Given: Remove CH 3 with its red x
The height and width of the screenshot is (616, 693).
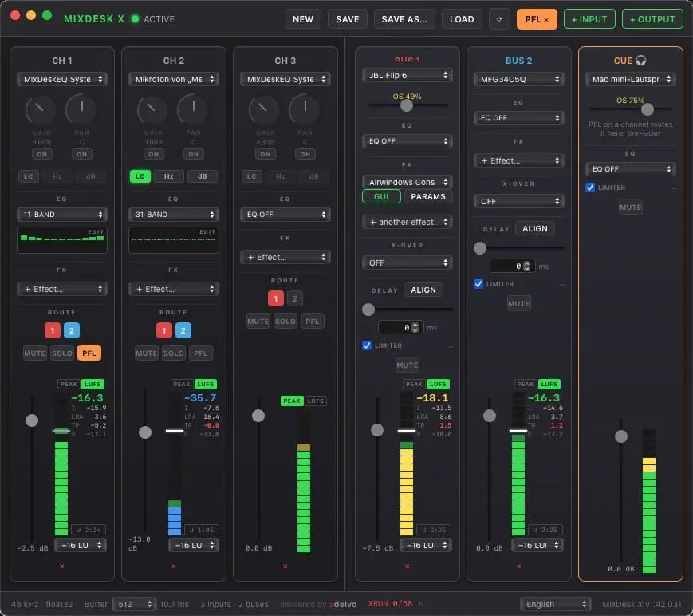Looking at the screenshot, I should tap(285, 566).
